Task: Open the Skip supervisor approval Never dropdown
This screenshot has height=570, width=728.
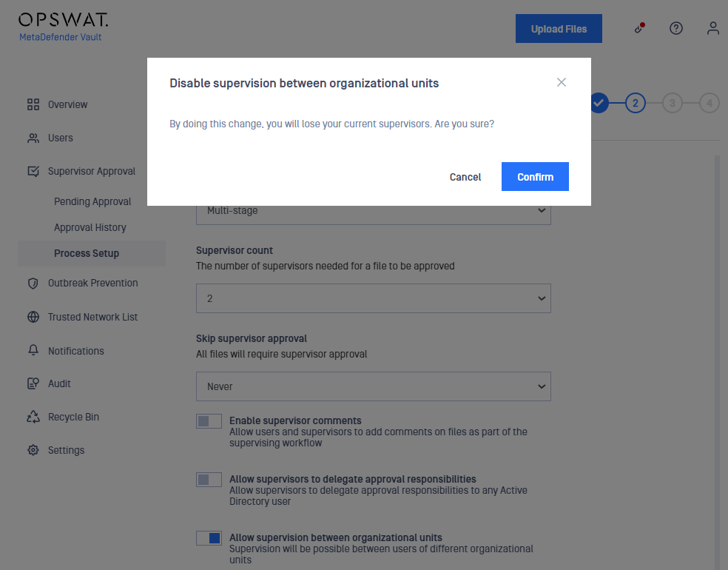Action: click(374, 386)
